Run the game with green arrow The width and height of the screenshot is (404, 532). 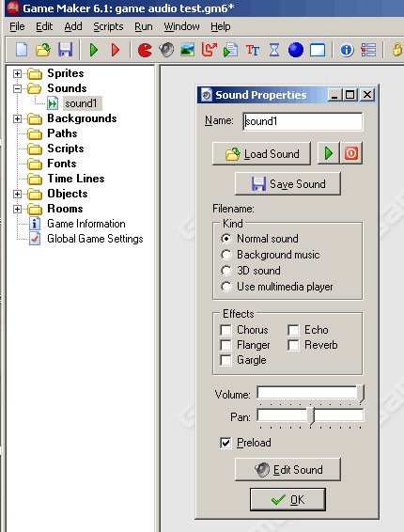coord(94,50)
